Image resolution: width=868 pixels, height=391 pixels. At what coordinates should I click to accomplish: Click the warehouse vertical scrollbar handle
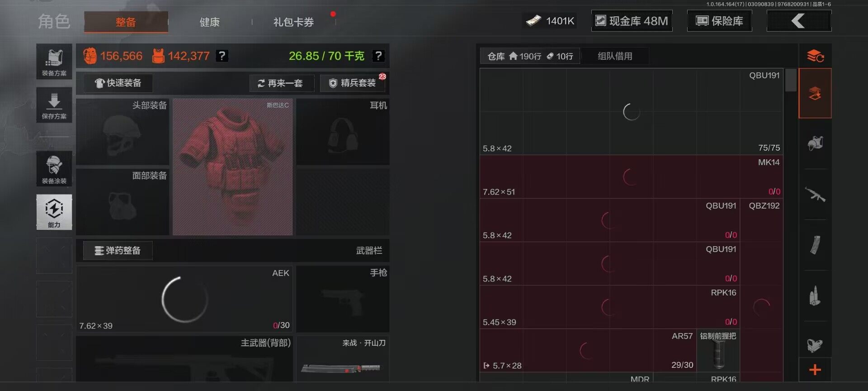(791, 80)
